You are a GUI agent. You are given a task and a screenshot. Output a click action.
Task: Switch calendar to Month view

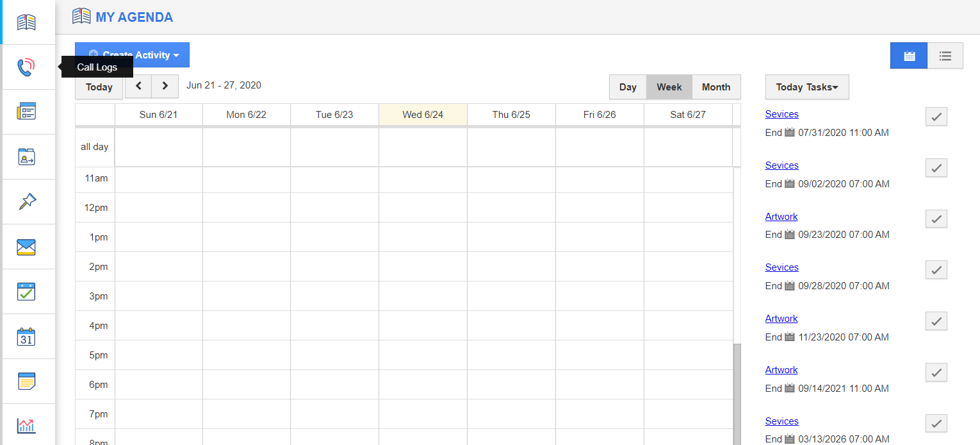coord(715,87)
